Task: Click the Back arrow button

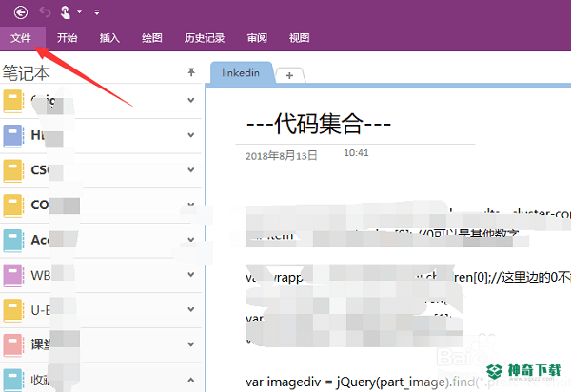Action: coord(21,12)
